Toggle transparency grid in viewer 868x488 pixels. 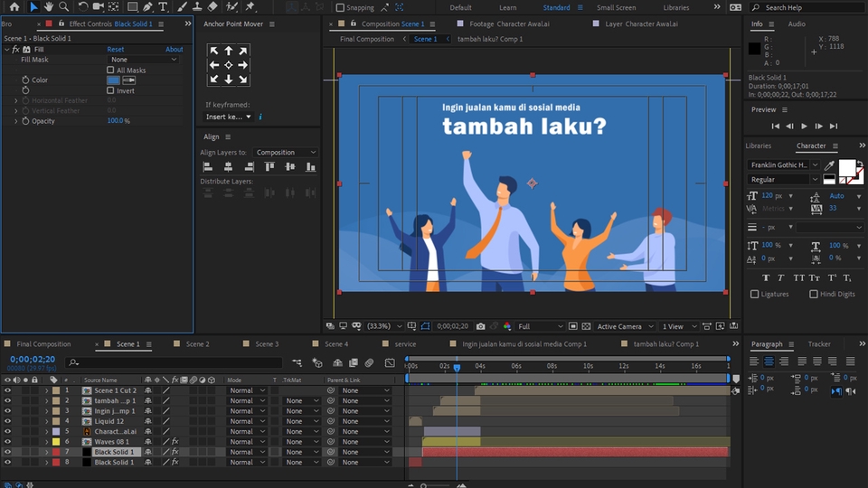586,326
